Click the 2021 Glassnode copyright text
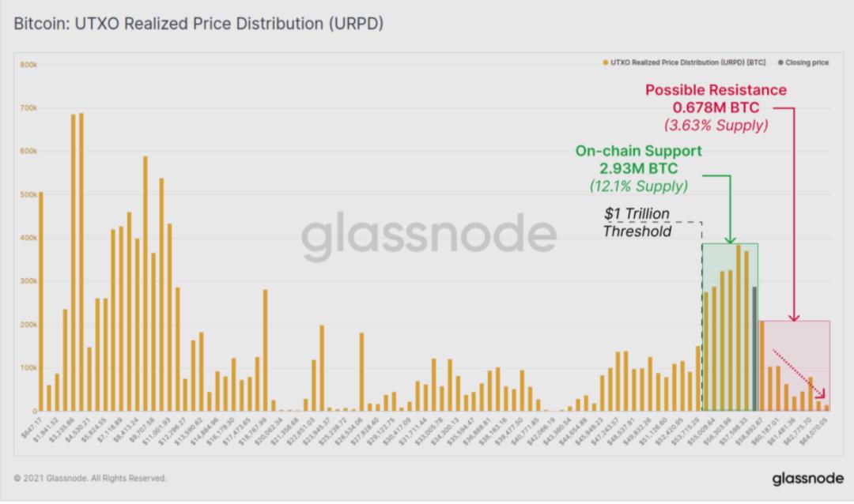 [90, 478]
